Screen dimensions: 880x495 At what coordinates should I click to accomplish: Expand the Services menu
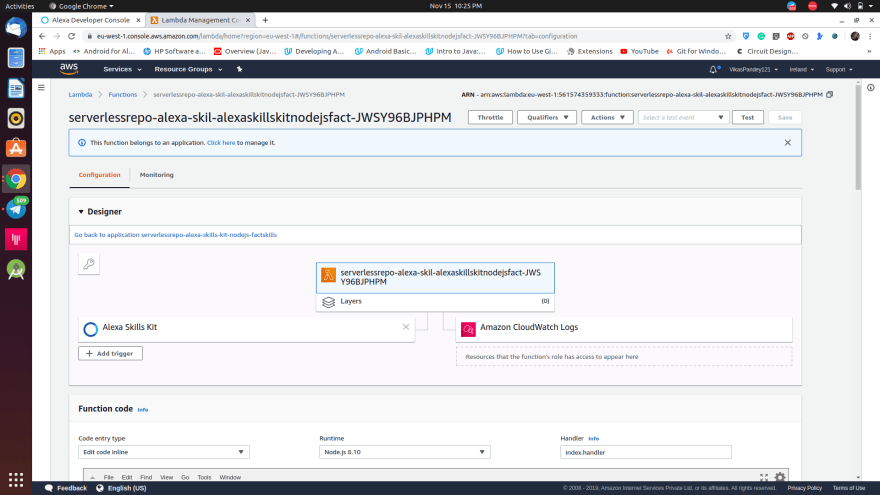[x=122, y=69]
